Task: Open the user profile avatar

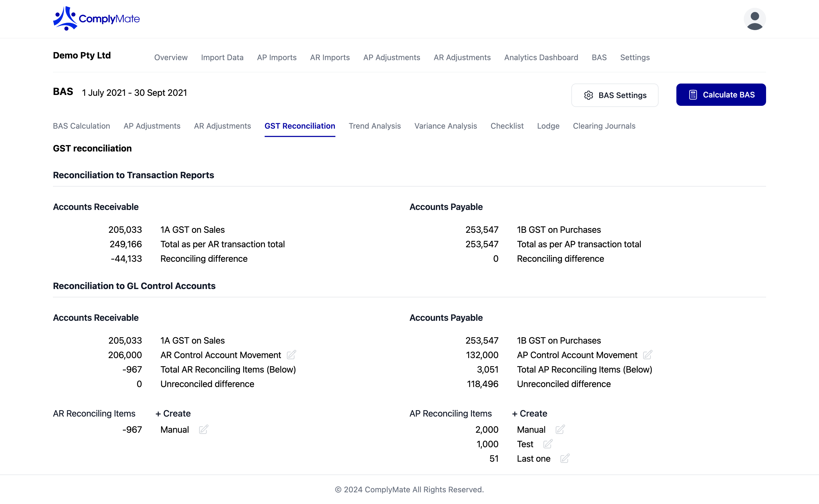Action: pos(755,19)
